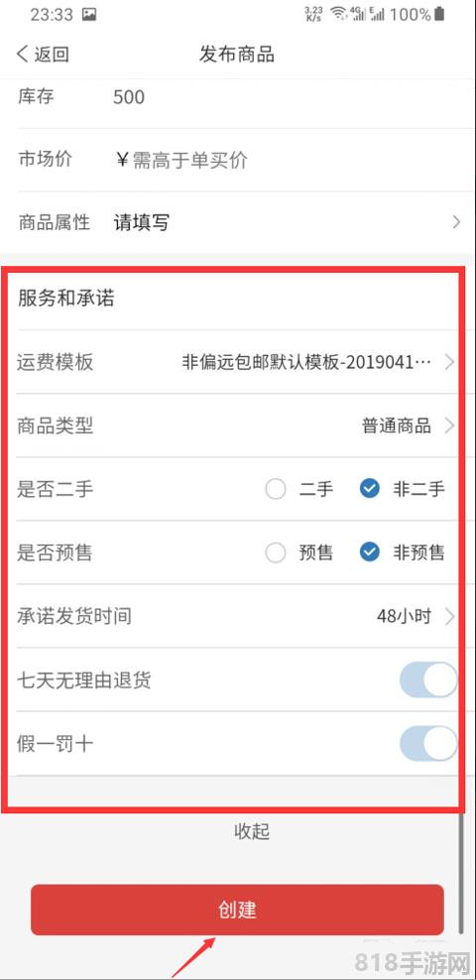Choose 非预售 radio option

403,552
